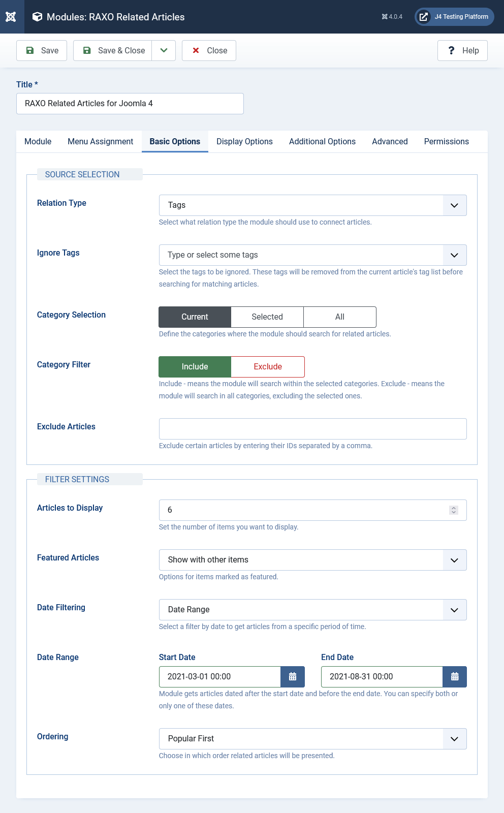Click the Ignore Tags label

58,253
